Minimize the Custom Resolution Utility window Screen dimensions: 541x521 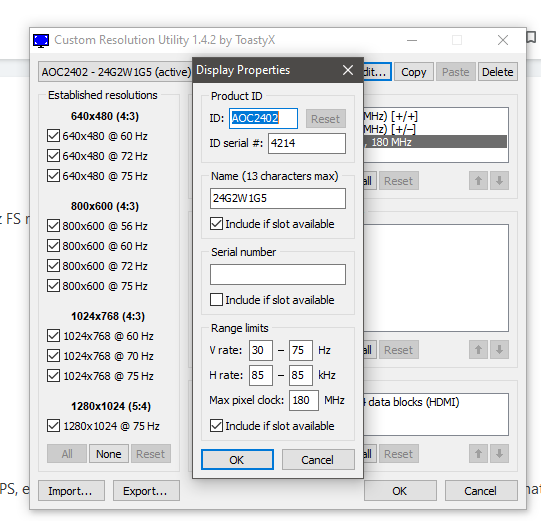coord(412,40)
